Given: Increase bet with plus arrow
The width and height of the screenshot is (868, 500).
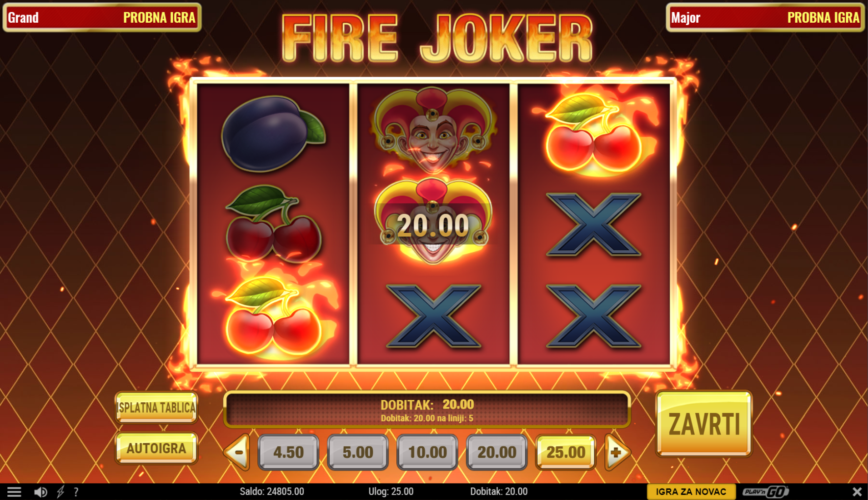Looking at the screenshot, I should (617, 452).
